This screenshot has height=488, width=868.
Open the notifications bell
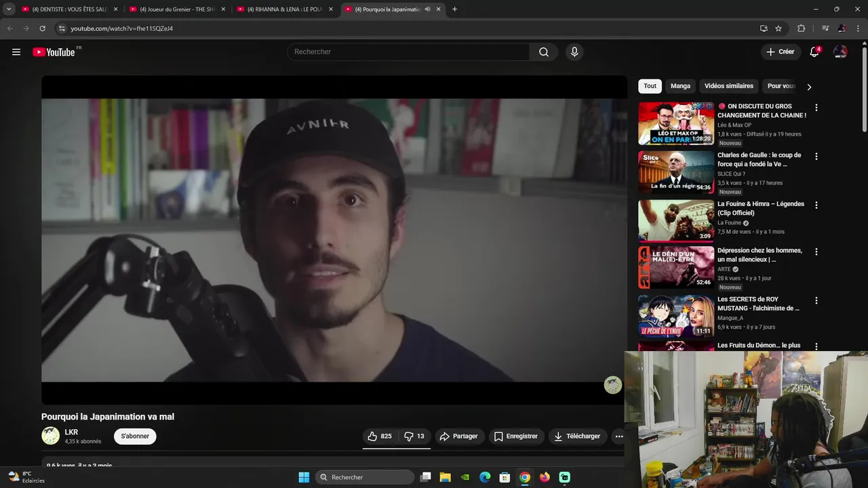pos(814,52)
